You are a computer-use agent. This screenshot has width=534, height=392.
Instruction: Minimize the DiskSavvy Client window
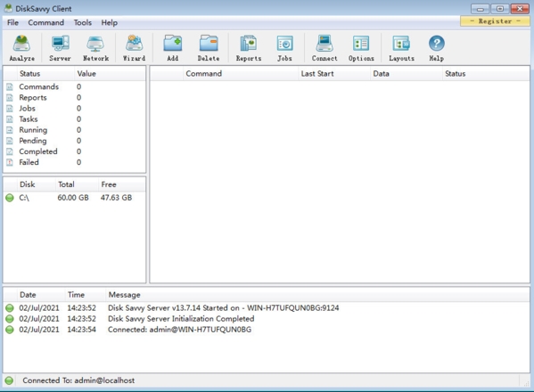[480, 9]
